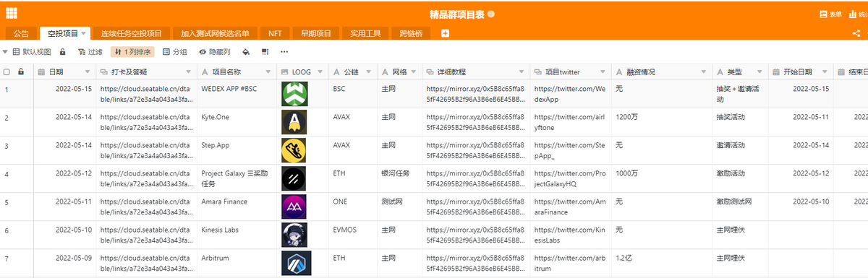Switch to the NFT tab
This screenshot has height=278, width=868.
pos(275,33)
